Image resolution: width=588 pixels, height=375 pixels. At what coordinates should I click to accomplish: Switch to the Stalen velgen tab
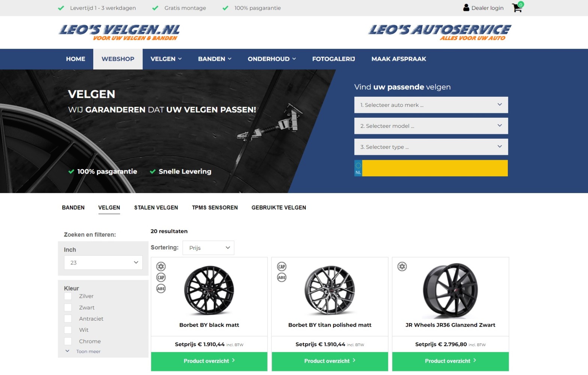[x=156, y=208]
